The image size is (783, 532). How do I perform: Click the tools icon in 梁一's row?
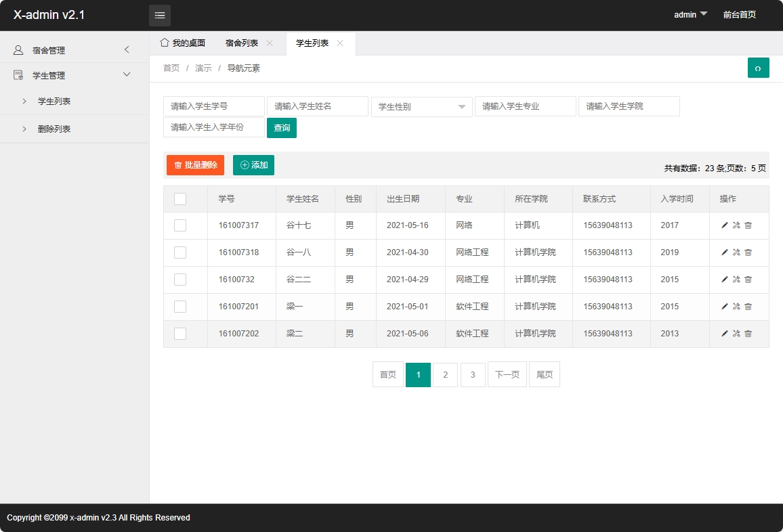coord(736,307)
